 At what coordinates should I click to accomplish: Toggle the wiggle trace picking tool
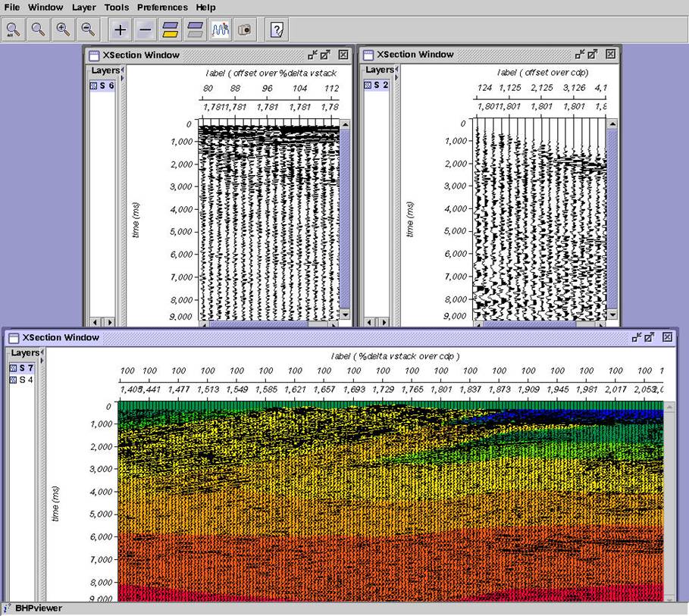[220, 30]
